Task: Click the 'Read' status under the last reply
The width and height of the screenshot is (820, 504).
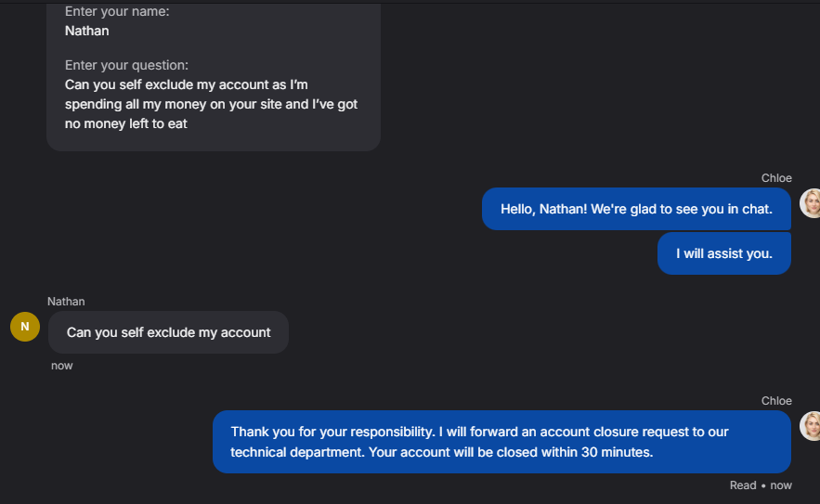Action: click(743, 485)
